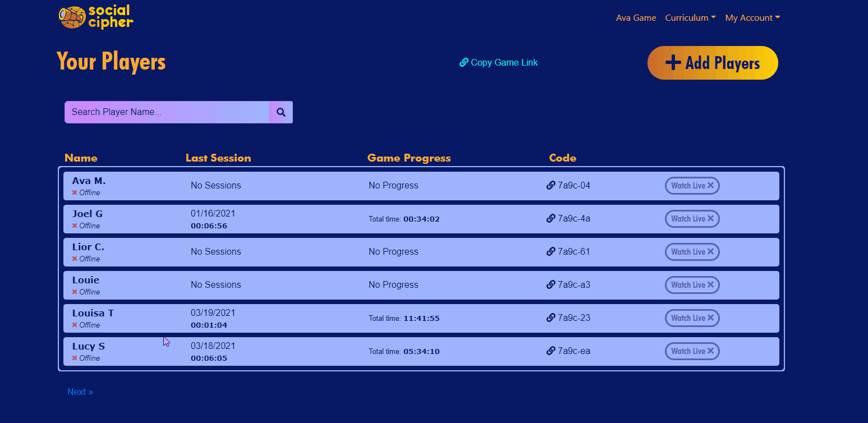The height and width of the screenshot is (423, 868).
Task: Click the Code column header
Action: click(563, 158)
